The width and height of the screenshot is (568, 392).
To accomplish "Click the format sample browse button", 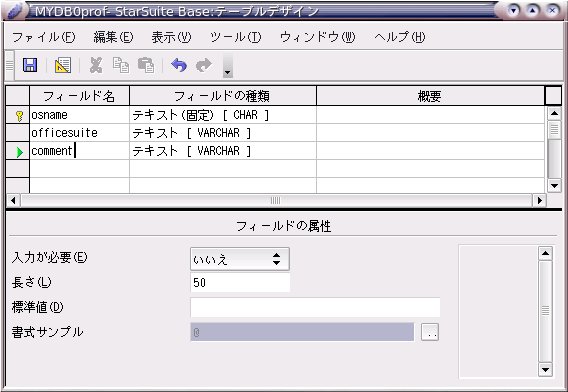I will tap(430, 332).
